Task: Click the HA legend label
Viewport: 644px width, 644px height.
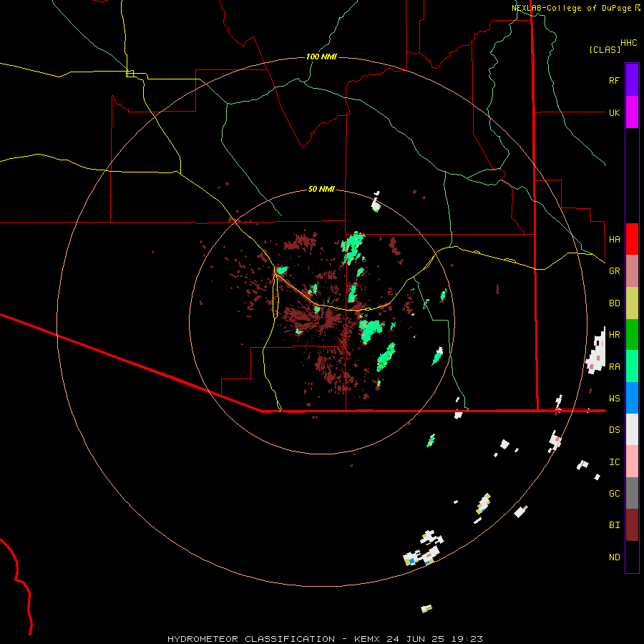Action: [614, 239]
